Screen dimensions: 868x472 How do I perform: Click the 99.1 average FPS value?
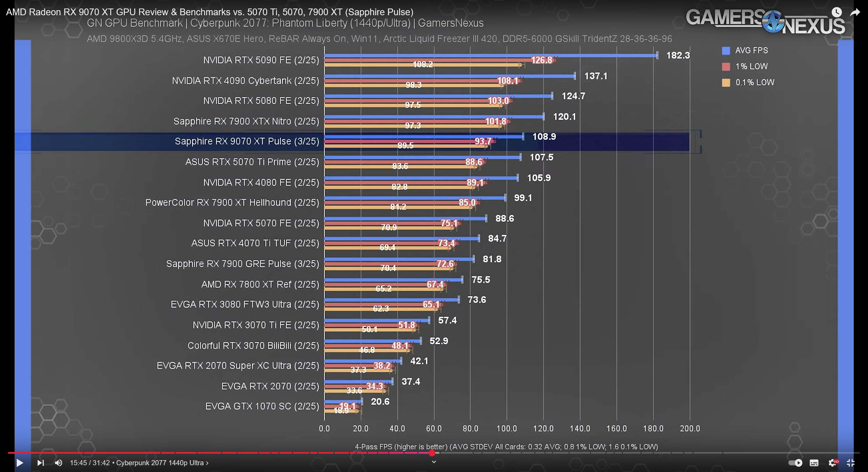[523, 198]
